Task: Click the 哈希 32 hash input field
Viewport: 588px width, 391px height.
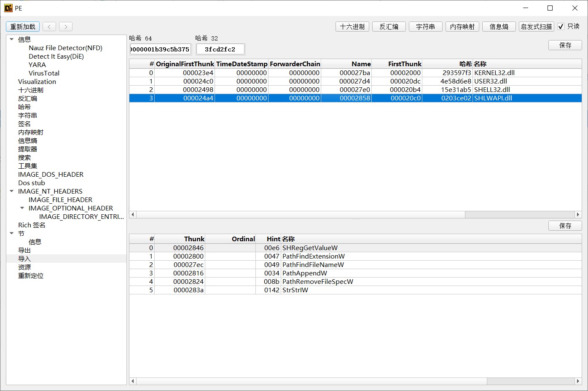Action: pos(220,49)
